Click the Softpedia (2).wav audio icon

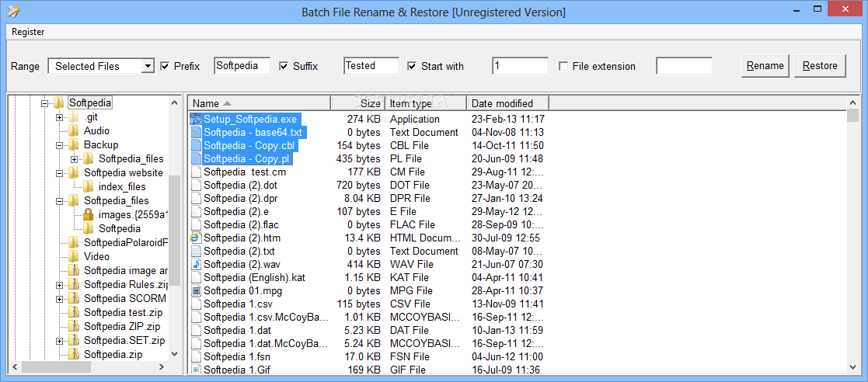[196, 264]
